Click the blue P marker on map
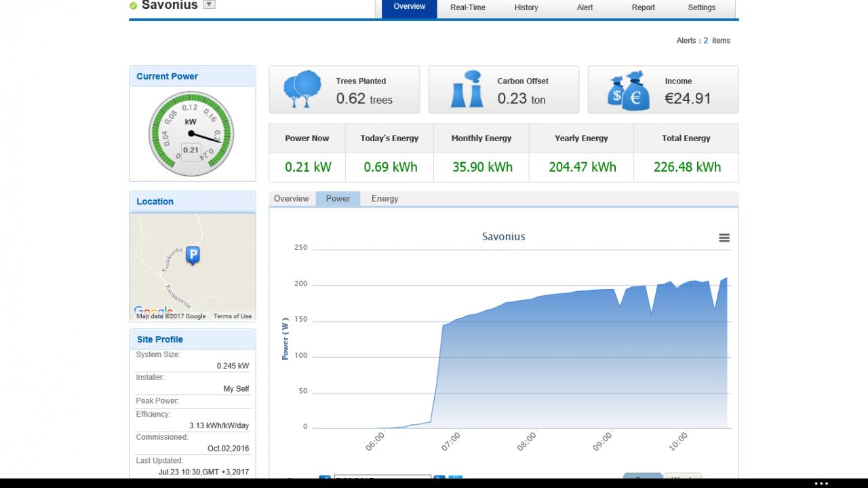 (193, 256)
